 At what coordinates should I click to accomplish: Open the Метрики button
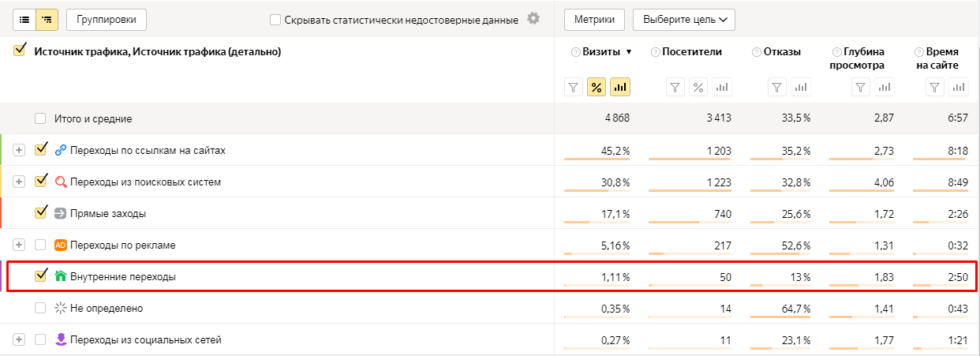(x=595, y=20)
